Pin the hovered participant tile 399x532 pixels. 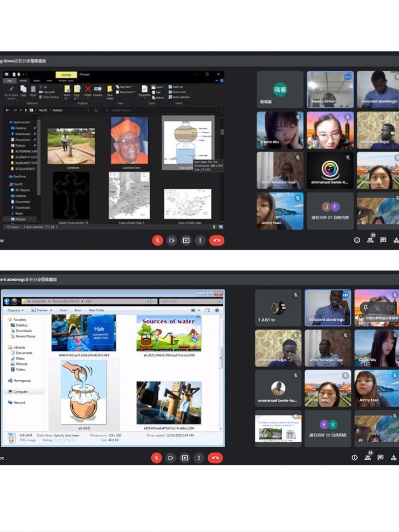365,308
